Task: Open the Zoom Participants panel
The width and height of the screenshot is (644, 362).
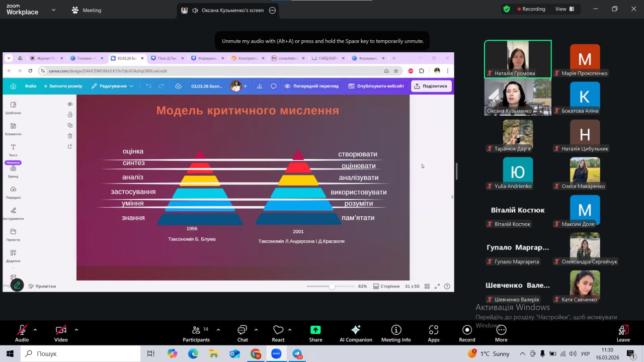Action: coord(196,333)
